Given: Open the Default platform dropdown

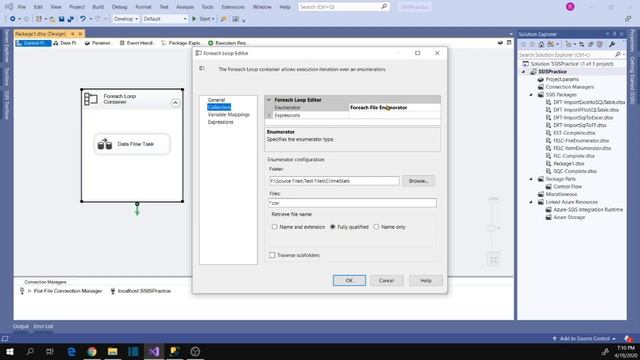Looking at the screenshot, I should [x=165, y=19].
